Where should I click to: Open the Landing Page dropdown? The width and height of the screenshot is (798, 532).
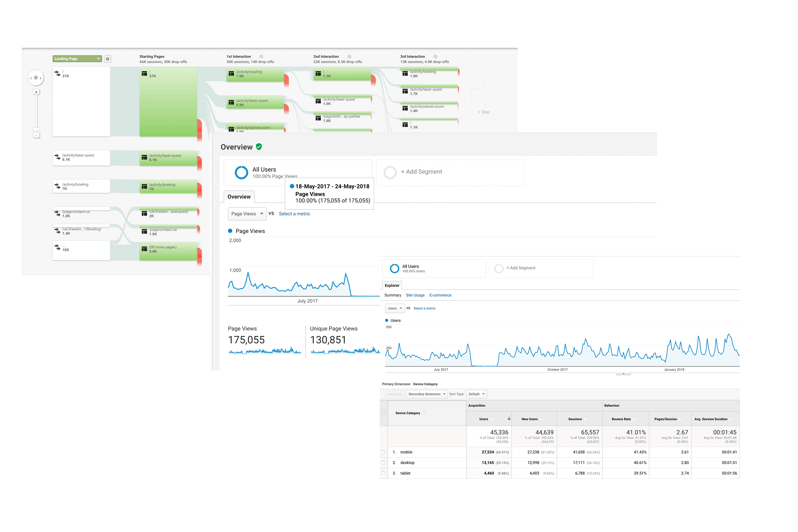click(77, 59)
